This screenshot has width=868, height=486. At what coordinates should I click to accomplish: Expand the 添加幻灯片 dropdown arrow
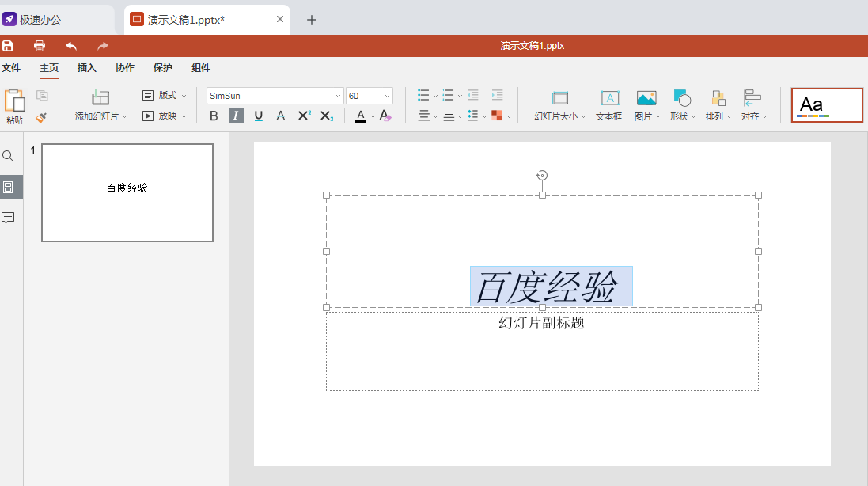click(x=124, y=117)
